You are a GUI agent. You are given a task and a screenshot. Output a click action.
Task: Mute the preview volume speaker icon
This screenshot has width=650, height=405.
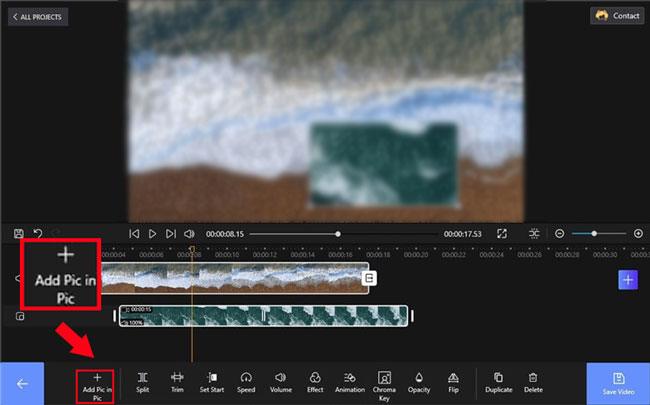189,234
